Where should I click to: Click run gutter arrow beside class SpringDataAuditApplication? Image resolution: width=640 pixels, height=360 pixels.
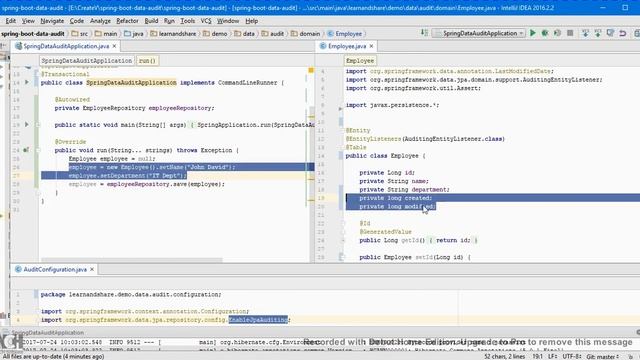click(27, 82)
